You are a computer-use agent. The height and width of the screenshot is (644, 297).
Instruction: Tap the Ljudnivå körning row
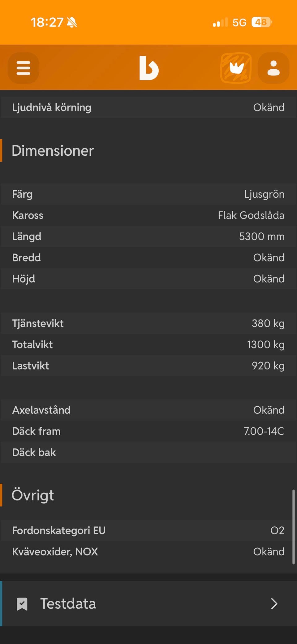(148, 107)
